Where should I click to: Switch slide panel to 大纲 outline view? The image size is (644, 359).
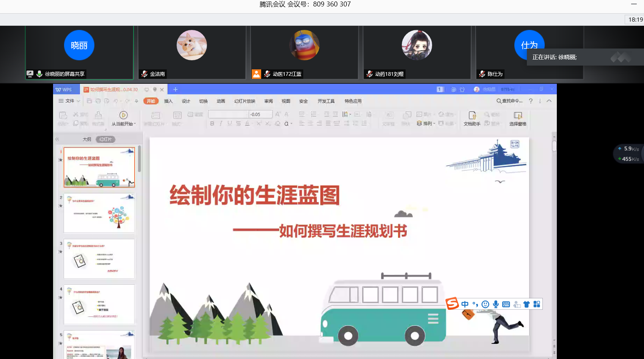pos(87,139)
